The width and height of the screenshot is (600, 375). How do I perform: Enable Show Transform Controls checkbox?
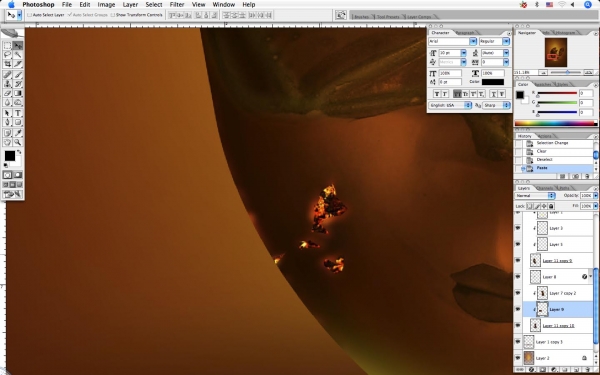pos(112,15)
